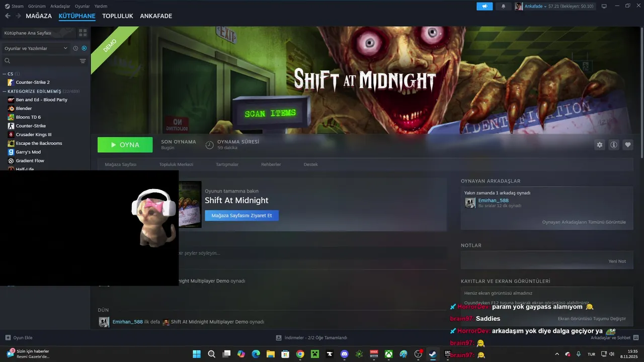Screen dimensions: 644x362
Task: Click the green OYNA play button
Action: coord(125,145)
